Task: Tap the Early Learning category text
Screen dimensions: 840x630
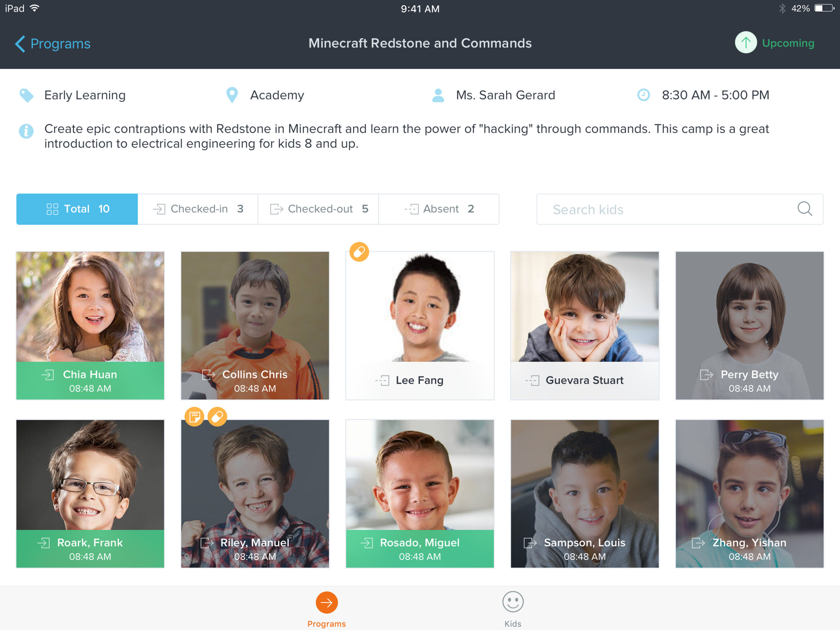Action: point(85,95)
